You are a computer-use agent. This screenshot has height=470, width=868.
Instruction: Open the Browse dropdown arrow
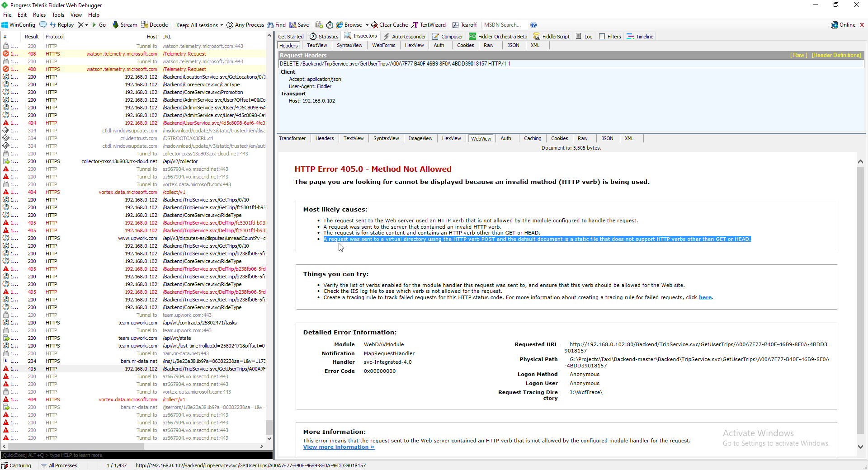[367, 25]
